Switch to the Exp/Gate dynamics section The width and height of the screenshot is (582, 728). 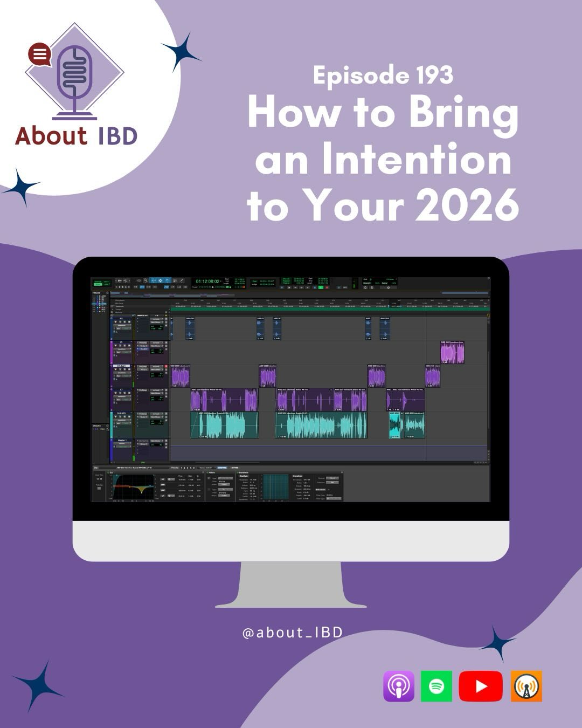(x=244, y=476)
